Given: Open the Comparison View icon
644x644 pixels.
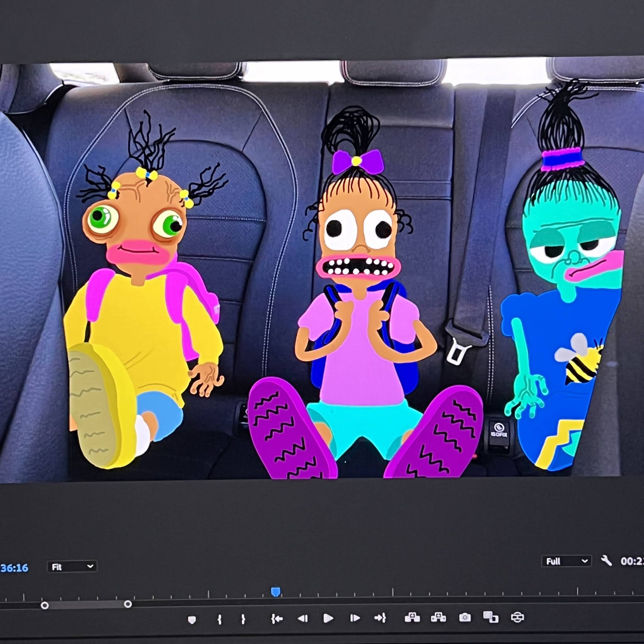Looking at the screenshot, I should tap(491, 617).
